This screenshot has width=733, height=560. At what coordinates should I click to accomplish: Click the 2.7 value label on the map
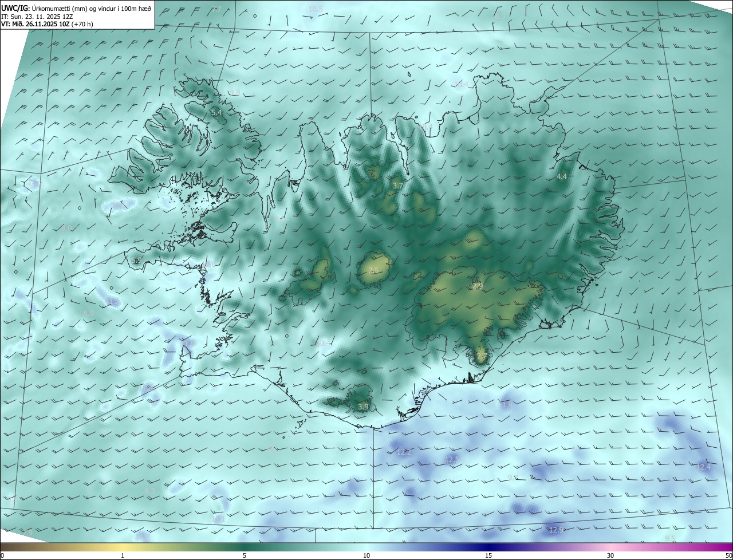(x=482, y=356)
